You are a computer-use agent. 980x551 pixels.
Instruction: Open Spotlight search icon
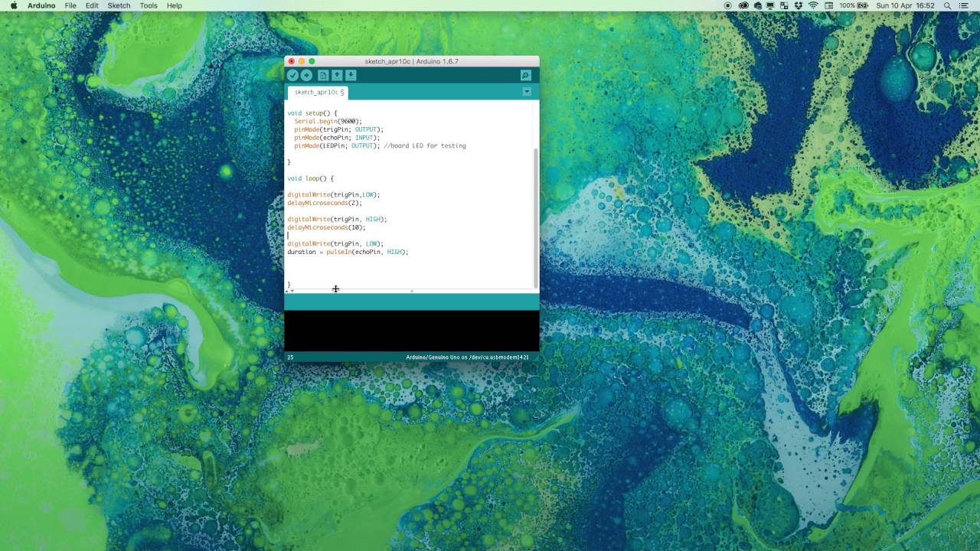[948, 5]
